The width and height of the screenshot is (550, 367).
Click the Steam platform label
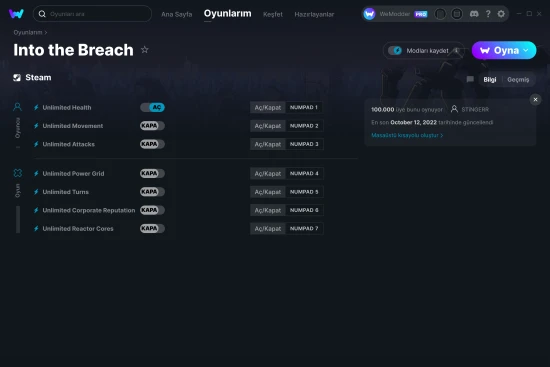pyautogui.click(x=38, y=78)
